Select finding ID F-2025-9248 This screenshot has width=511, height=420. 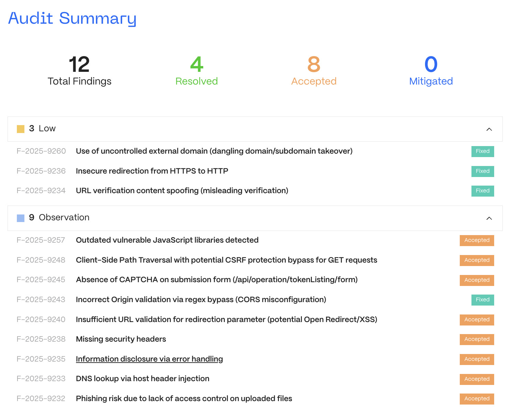click(x=41, y=260)
